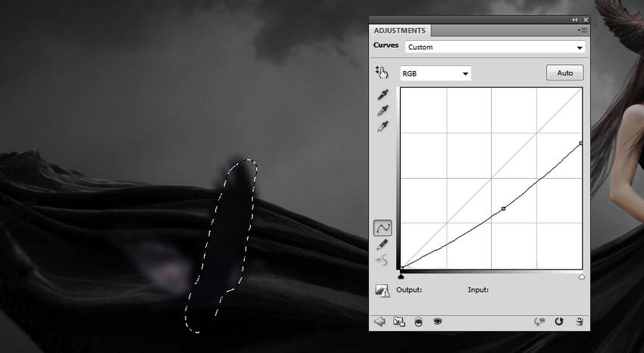
Task: Select the pencil draw curve tool
Action: pos(383,244)
